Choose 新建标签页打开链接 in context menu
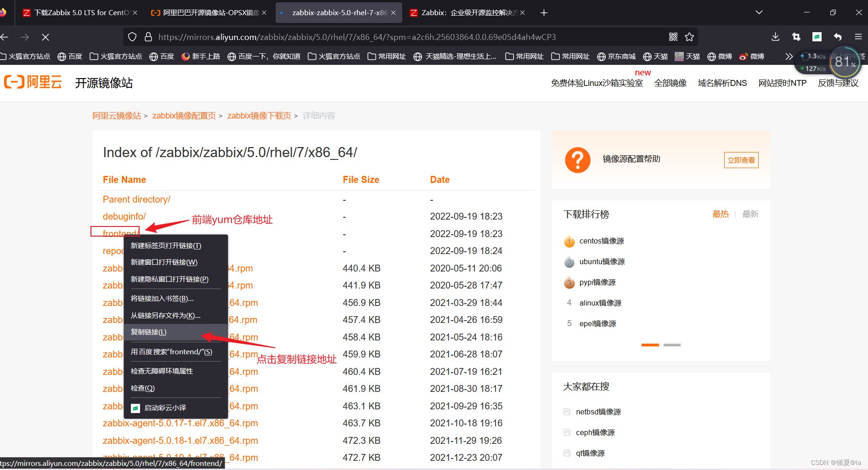Screen dimensions: 868x470 click(176, 246)
